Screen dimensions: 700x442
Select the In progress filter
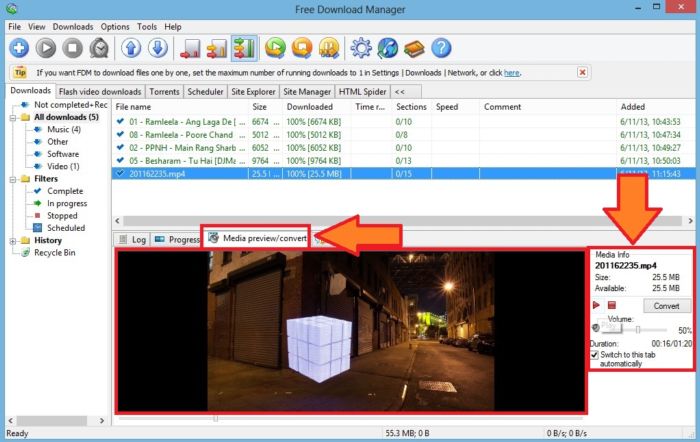(67, 204)
